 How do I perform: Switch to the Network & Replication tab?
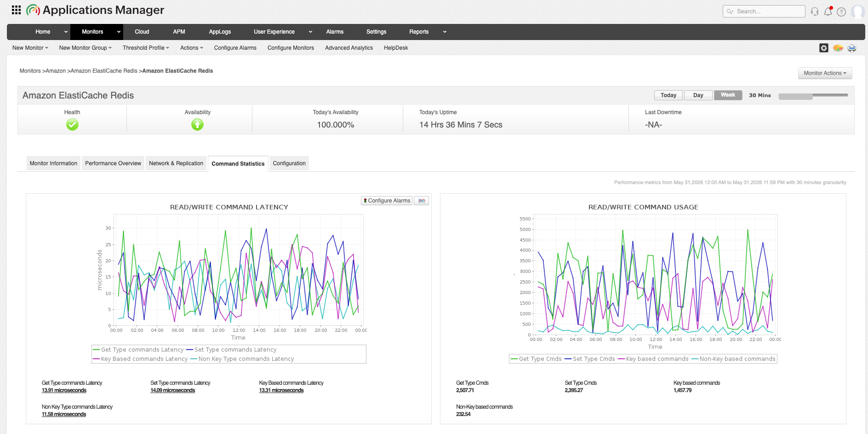point(176,163)
